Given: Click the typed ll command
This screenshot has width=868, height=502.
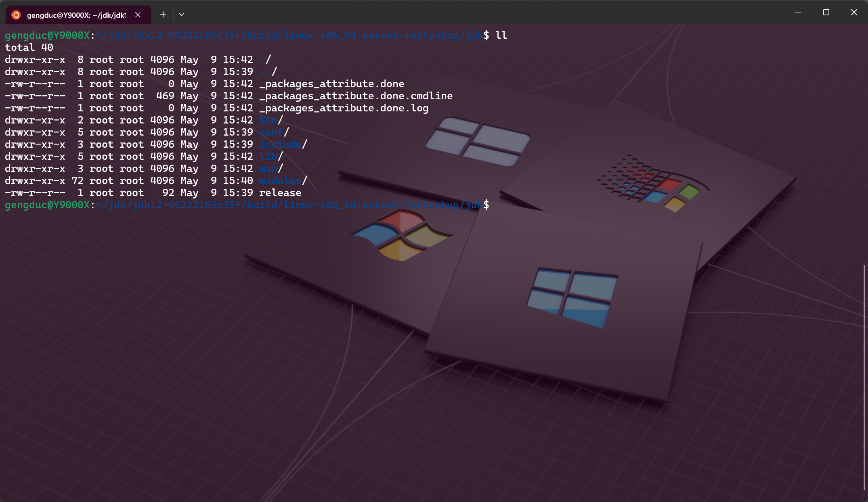Looking at the screenshot, I should 501,36.
